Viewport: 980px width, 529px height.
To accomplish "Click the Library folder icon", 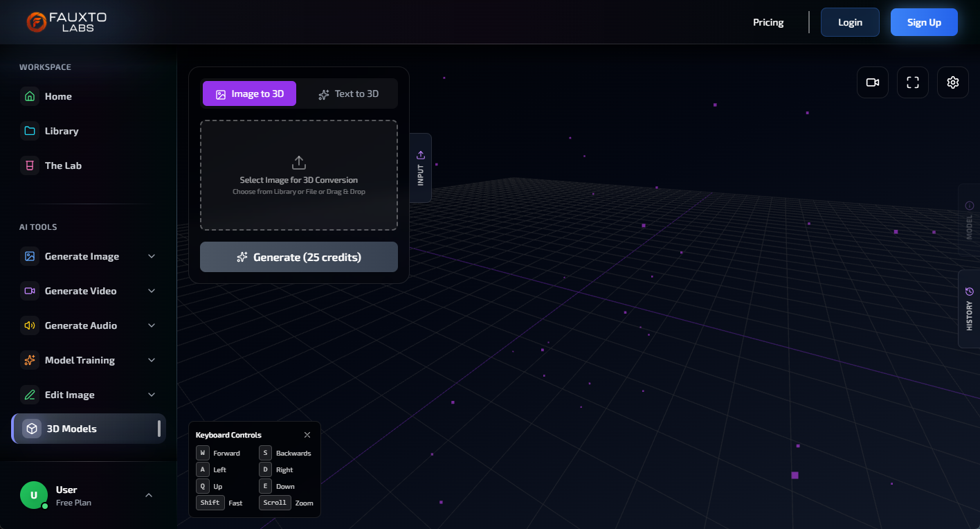I will click(30, 131).
